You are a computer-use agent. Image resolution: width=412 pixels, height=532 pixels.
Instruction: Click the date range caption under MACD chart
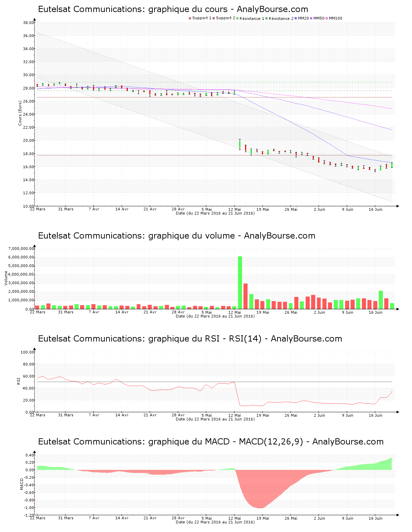coord(215,522)
